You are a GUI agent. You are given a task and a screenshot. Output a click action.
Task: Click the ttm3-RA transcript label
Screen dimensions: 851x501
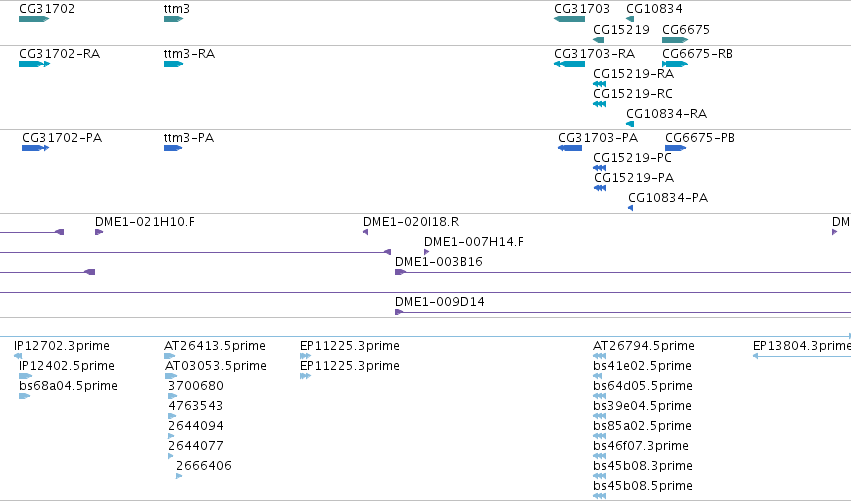[189, 54]
